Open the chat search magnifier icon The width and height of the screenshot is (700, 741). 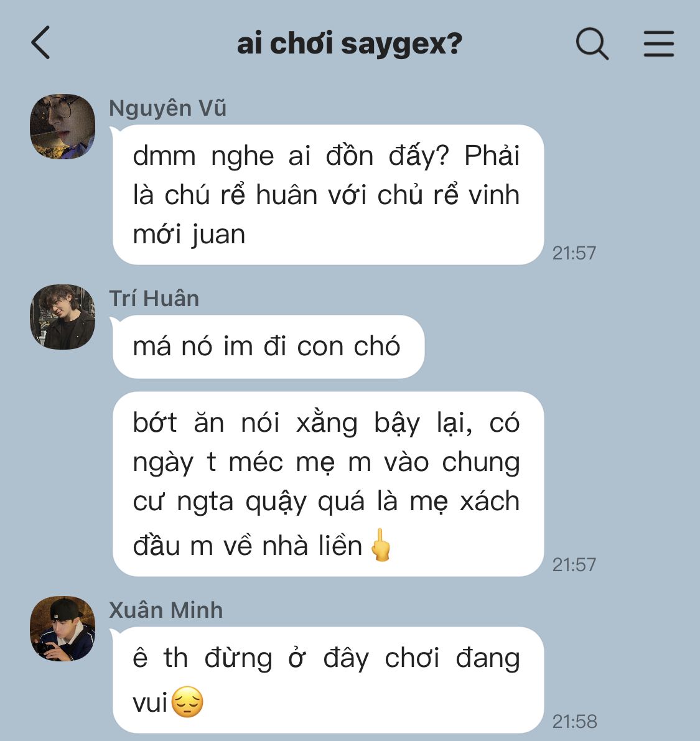(x=592, y=44)
